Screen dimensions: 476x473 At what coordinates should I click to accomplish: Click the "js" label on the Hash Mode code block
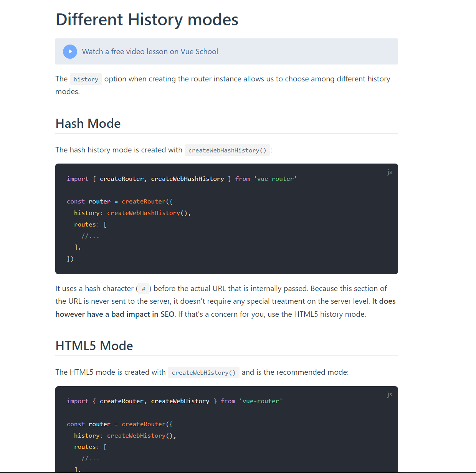coord(389,172)
